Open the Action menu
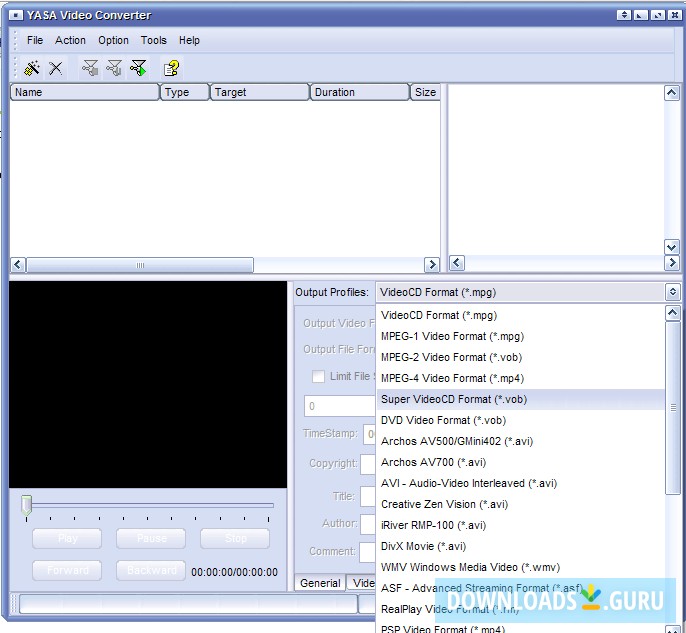 point(70,40)
